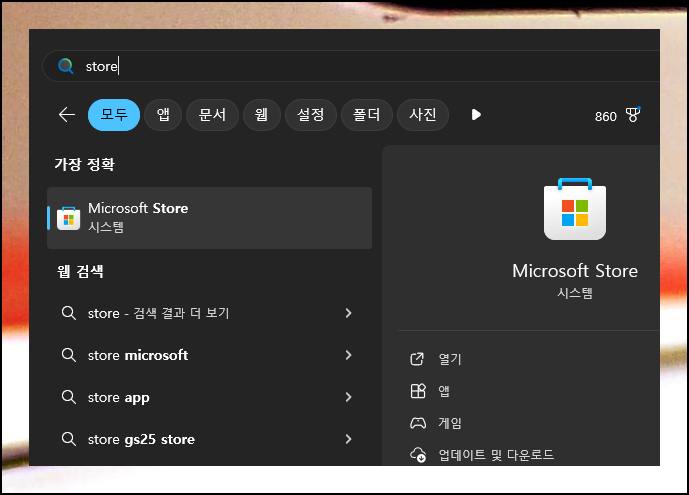Click the 가장 정확 section heading

click(84, 164)
